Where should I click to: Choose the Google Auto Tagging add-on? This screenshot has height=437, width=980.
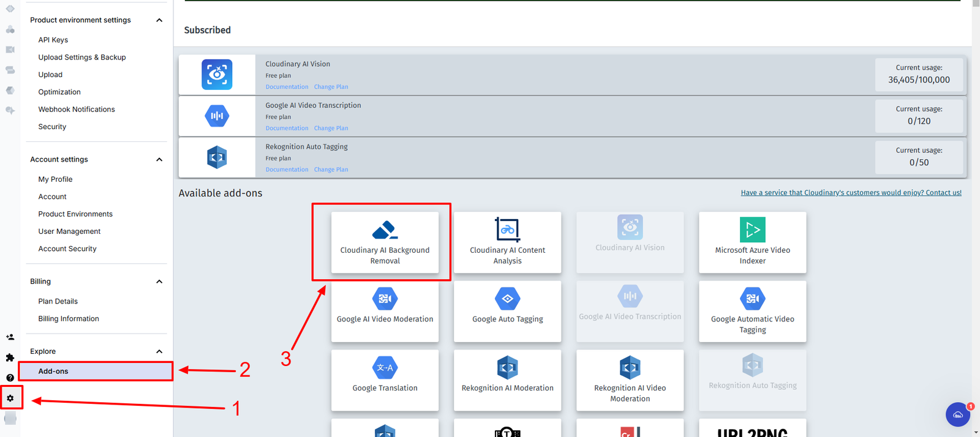pyautogui.click(x=507, y=311)
